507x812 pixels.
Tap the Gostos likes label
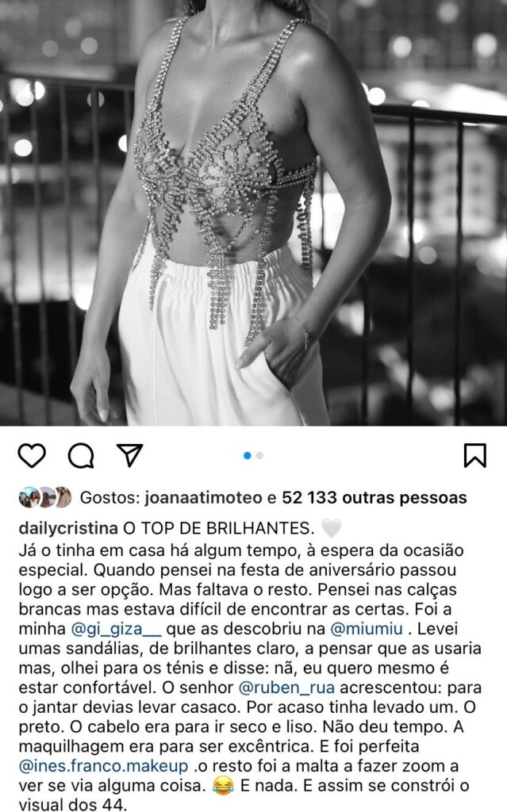[x=110, y=498]
